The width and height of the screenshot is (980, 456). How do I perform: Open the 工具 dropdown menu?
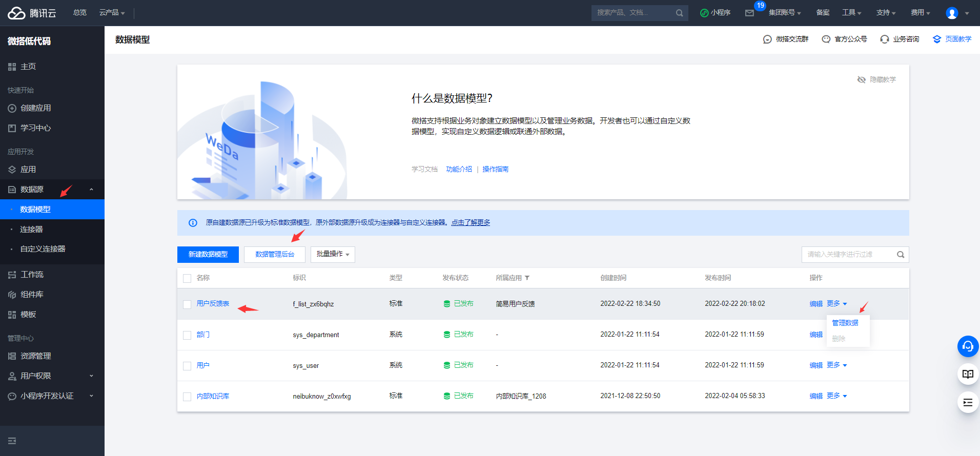click(x=851, y=13)
